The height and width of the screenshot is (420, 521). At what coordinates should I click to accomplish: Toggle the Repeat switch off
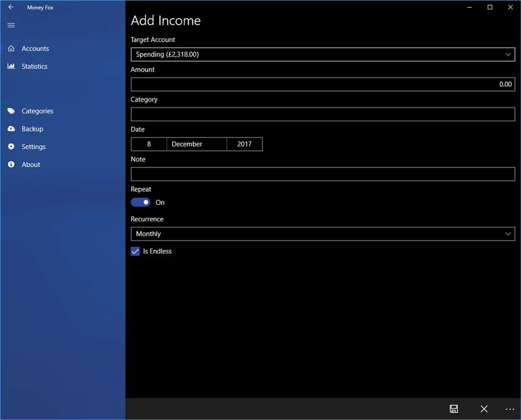(140, 202)
